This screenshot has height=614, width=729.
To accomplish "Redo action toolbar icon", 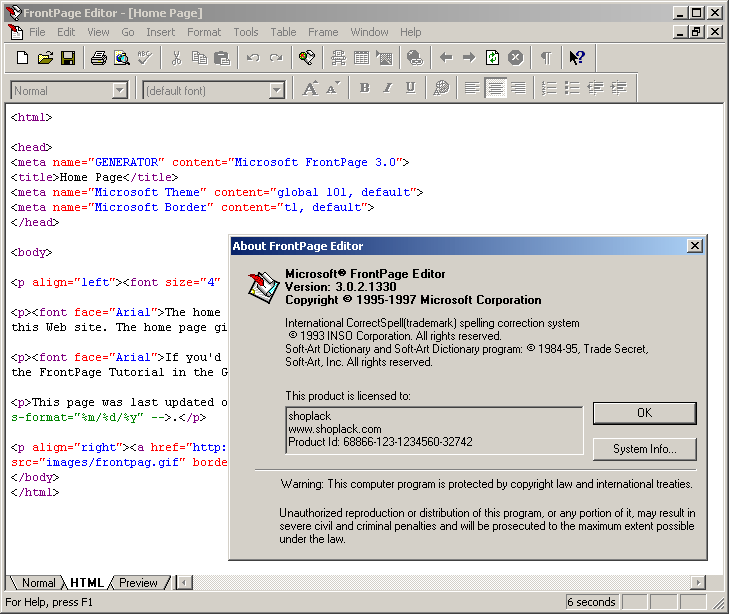I will (x=276, y=58).
